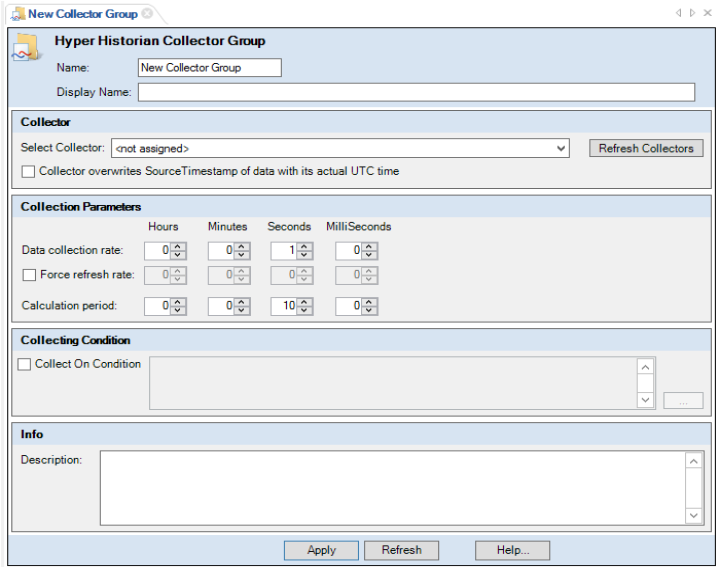Check the Collect On Condition box

(x=25, y=365)
